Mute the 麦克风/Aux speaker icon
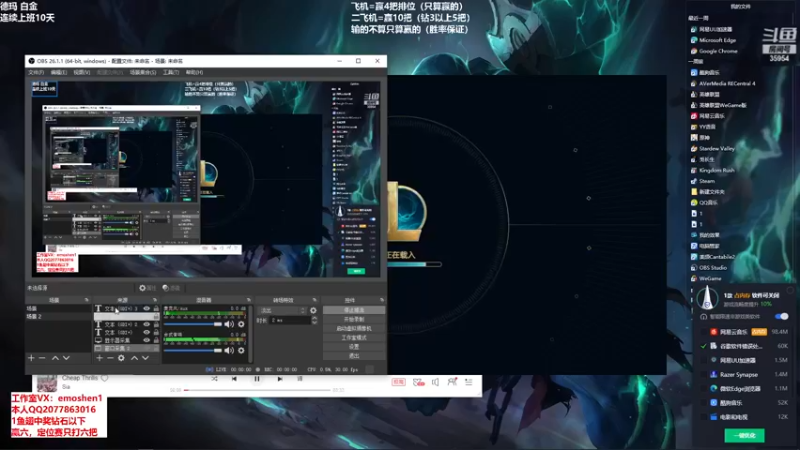This screenshot has height=450, width=800. tap(229, 324)
